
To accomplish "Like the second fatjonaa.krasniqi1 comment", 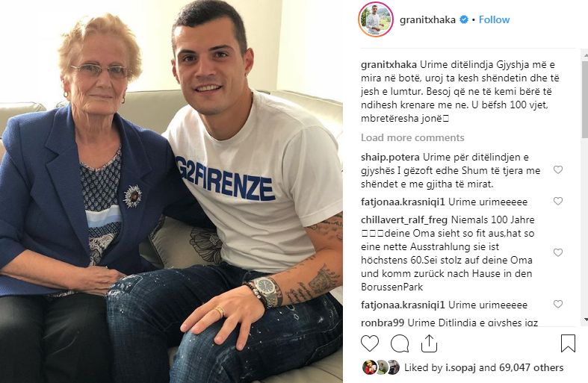I will pyautogui.click(x=558, y=304).
